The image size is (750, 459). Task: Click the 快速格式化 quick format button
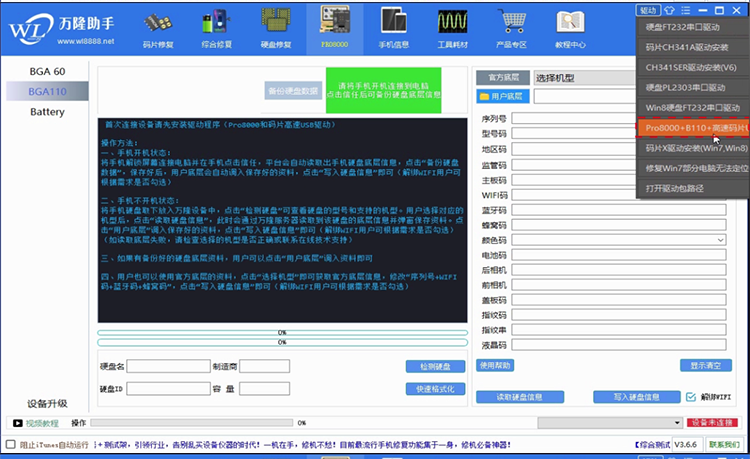pyautogui.click(x=435, y=389)
